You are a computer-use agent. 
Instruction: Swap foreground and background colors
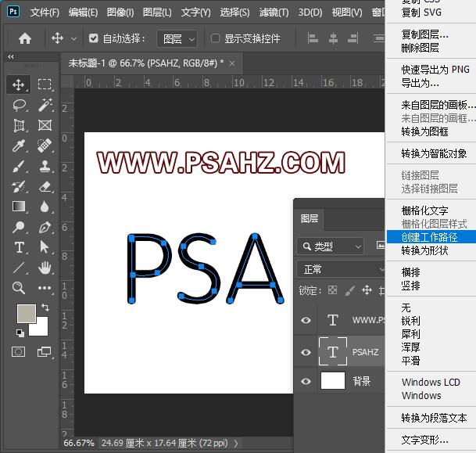pos(45,307)
